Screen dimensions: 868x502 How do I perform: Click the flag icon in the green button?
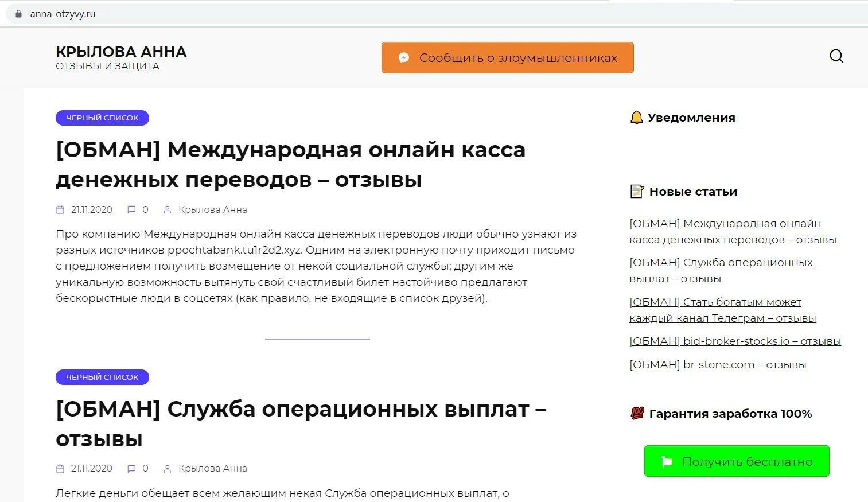[x=666, y=461]
